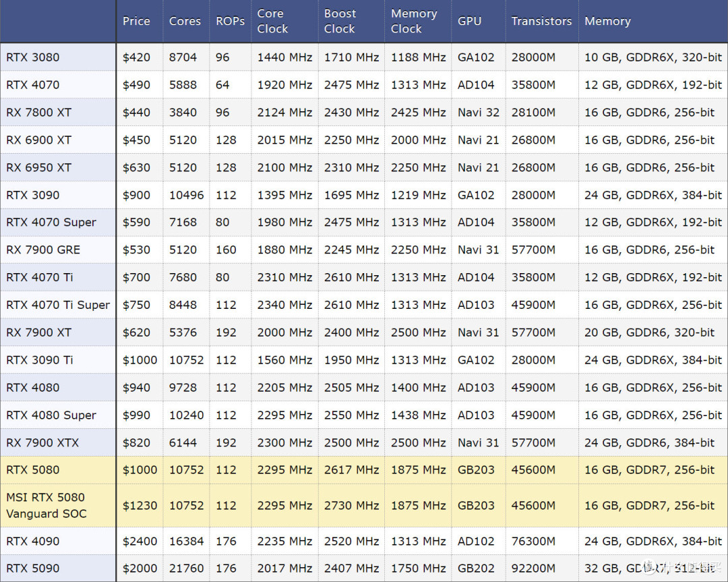Click the 16384 cores value
Screen dimensions: 728x582
coord(186,541)
